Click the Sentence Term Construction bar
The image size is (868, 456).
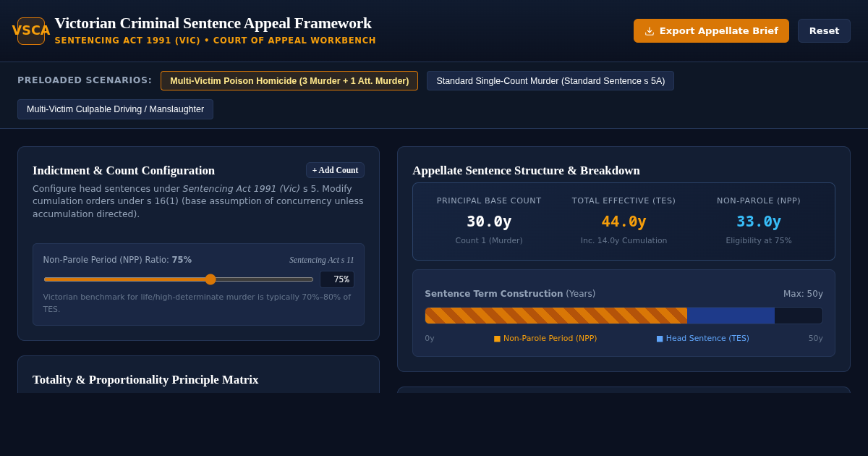[624, 316]
